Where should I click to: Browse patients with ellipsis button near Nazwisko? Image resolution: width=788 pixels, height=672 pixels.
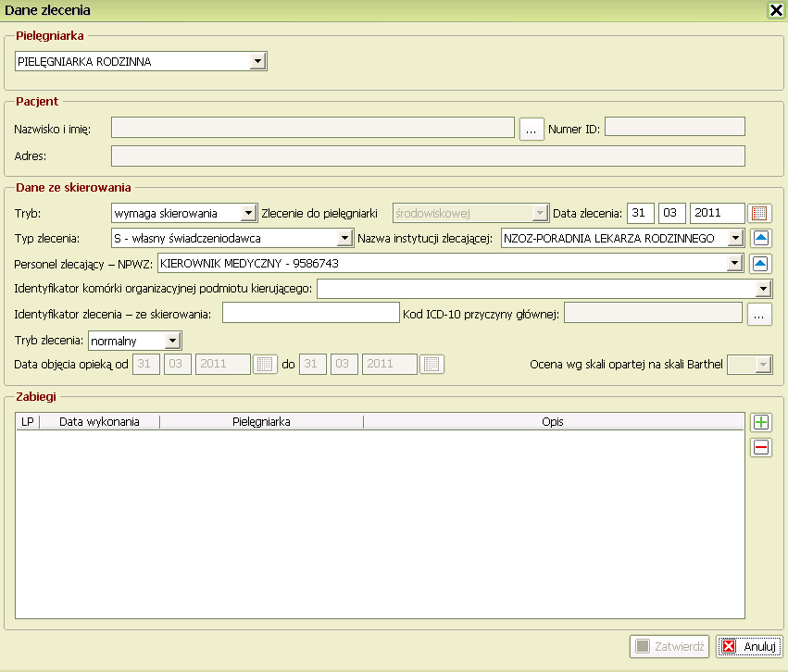point(532,129)
